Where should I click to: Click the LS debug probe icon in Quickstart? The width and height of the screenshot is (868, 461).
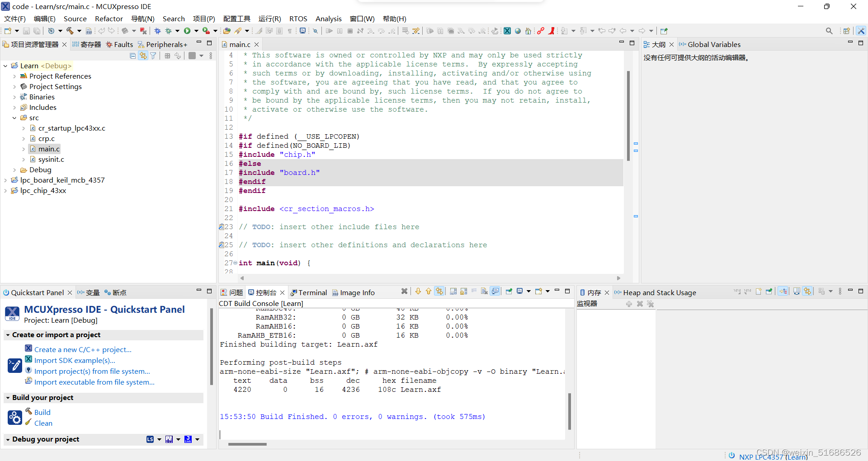click(150, 439)
